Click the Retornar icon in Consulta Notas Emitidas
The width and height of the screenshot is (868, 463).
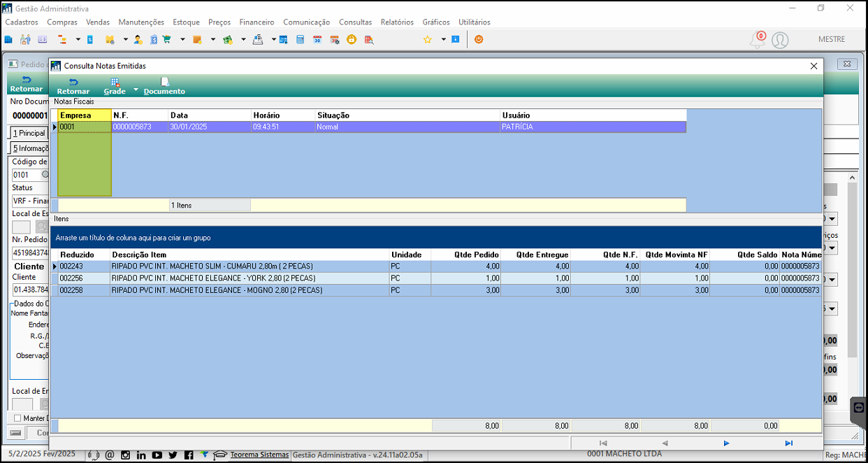point(73,82)
